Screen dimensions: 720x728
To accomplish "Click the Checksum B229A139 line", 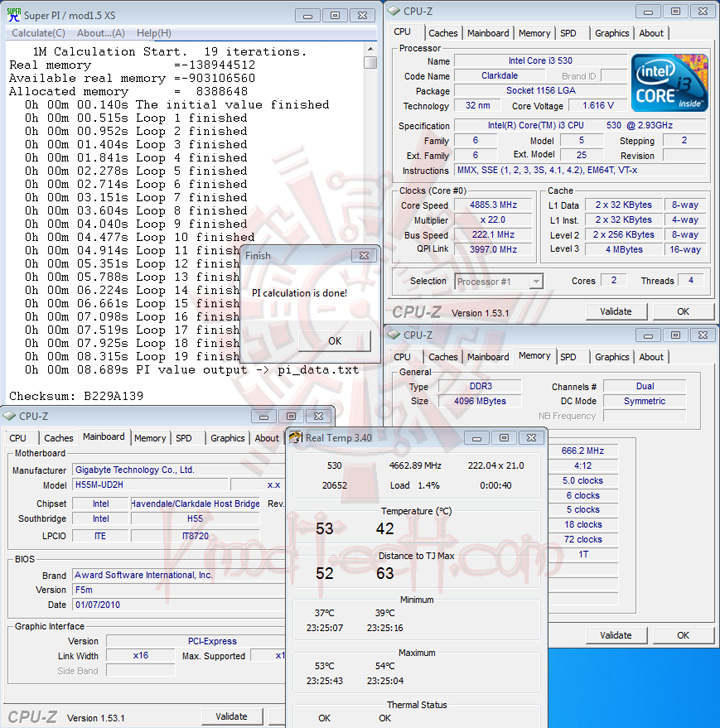I will (x=76, y=396).
